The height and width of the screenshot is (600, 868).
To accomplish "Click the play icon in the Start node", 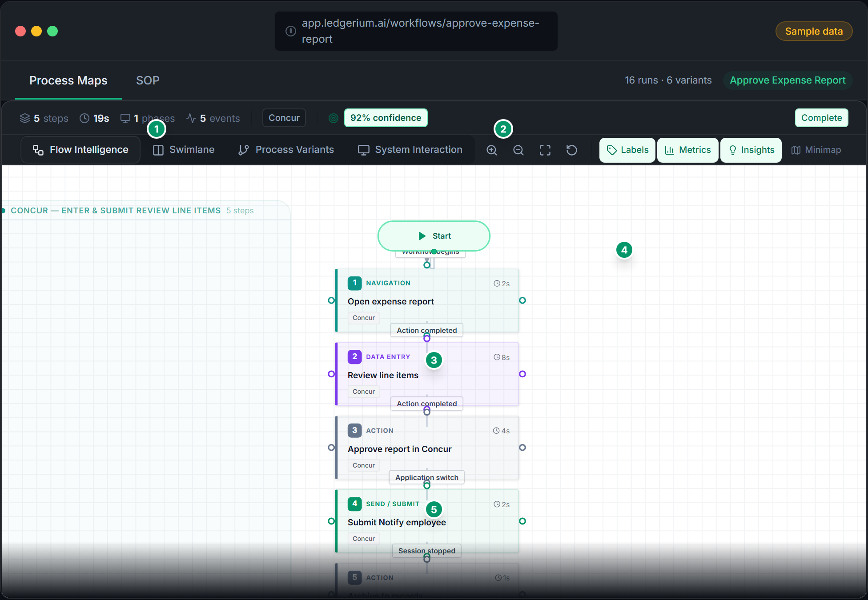I will tap(422, 236).
